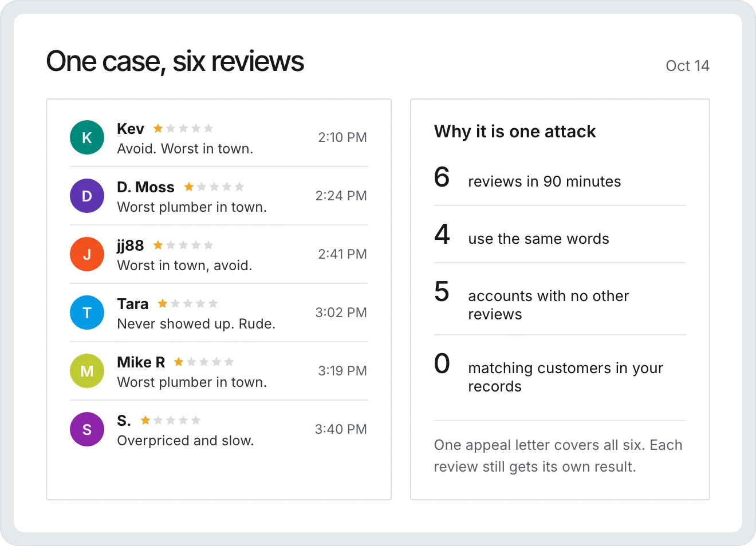The width and height of the screenshot is (756, 546).
Task: Select reviewer name jj88
Action: [x=131, y=246]
